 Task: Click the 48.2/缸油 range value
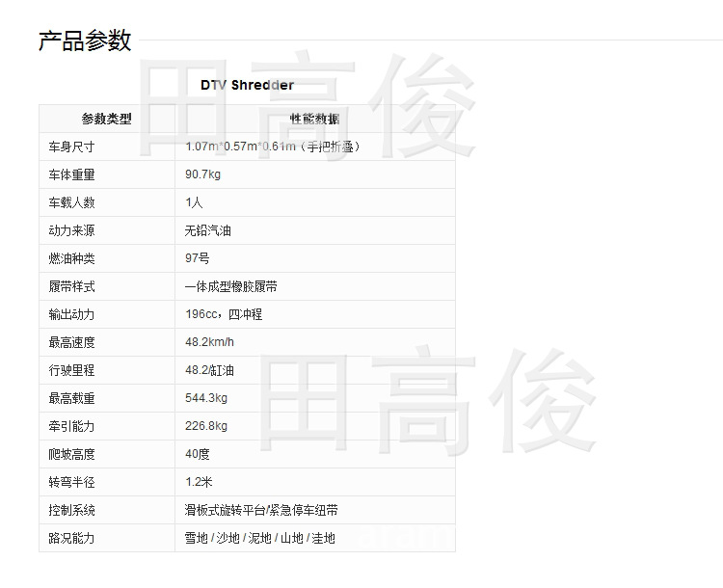pyautogui.click(x=209, y=370)
